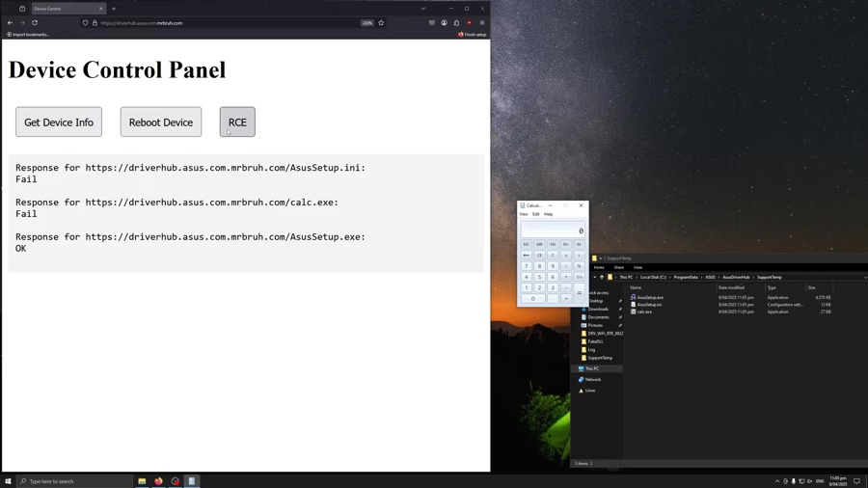Switch to the Share ribbon tab
Screen dimensions: 868x488
coord(618,267)
